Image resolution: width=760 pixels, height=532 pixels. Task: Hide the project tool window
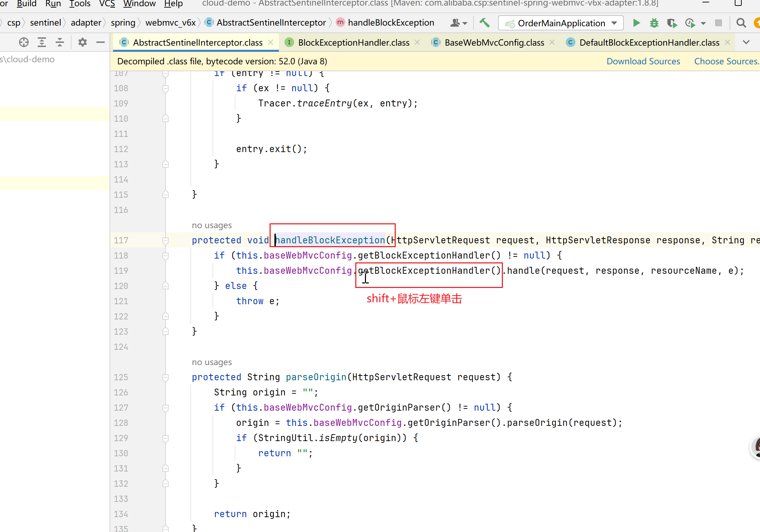coord(101,42)
